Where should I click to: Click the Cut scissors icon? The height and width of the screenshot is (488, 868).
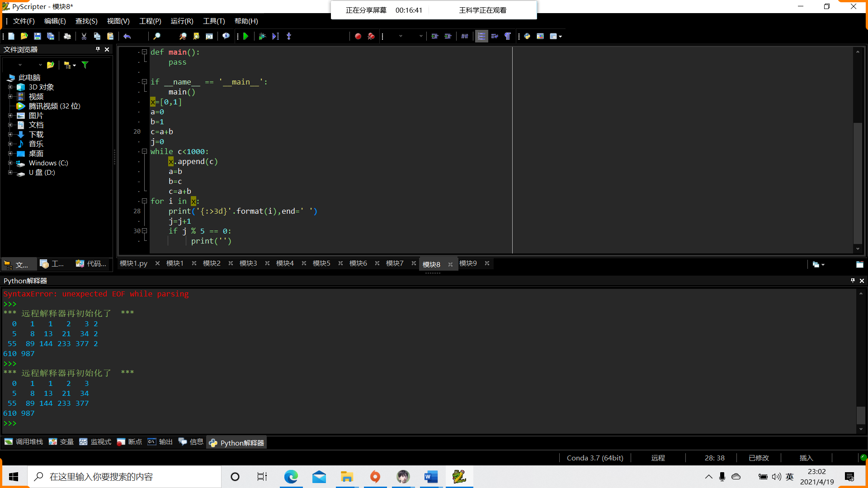tap(84, 36)
